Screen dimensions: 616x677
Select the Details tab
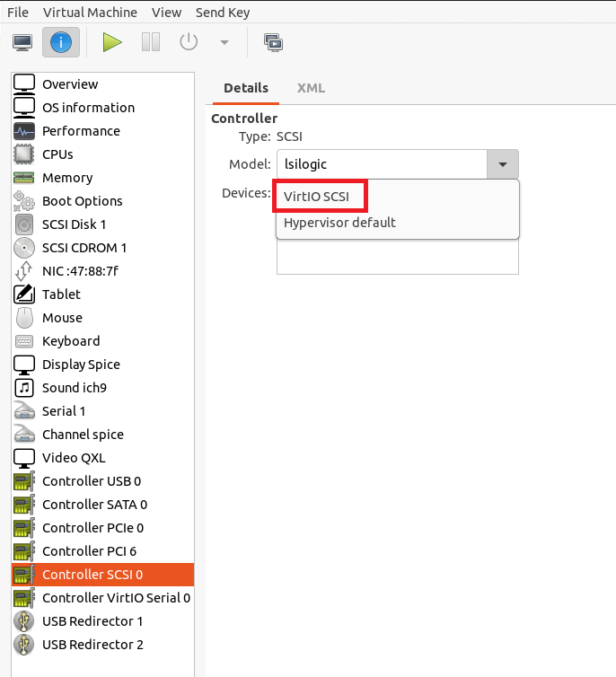(246, 88)
